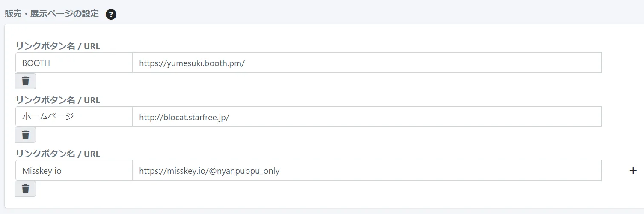
Task: Delete the BOOTH link row
Action: tap(25, 81)
